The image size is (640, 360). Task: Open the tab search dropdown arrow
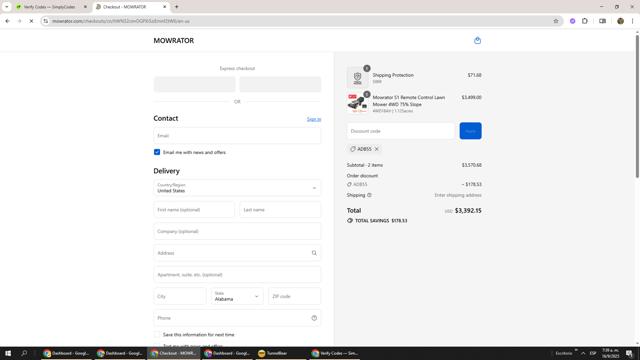pos(7,7)
